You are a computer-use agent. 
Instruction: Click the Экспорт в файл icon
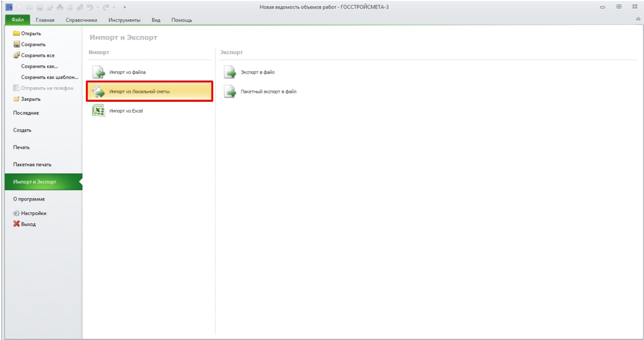click(x=230, y=72)
